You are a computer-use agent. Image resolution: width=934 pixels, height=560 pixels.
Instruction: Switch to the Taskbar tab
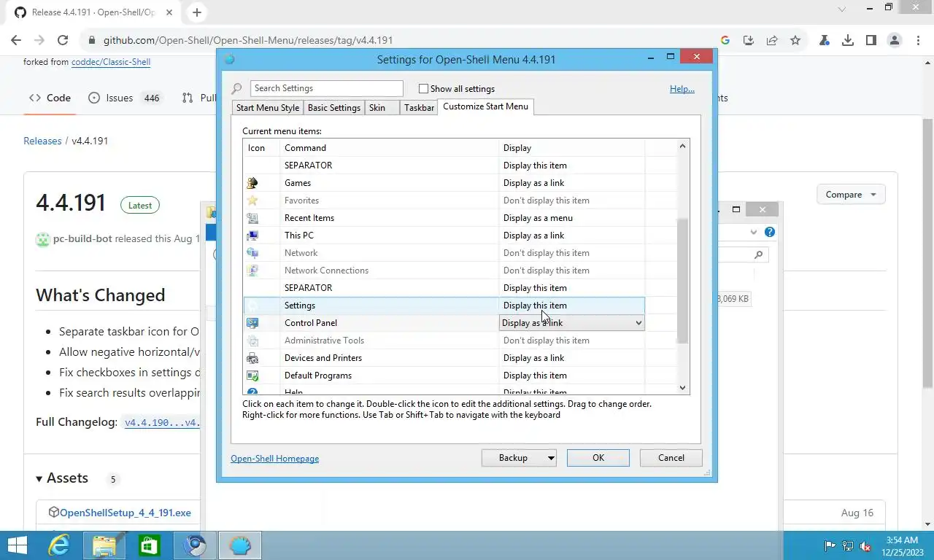(x=419, y=108)
